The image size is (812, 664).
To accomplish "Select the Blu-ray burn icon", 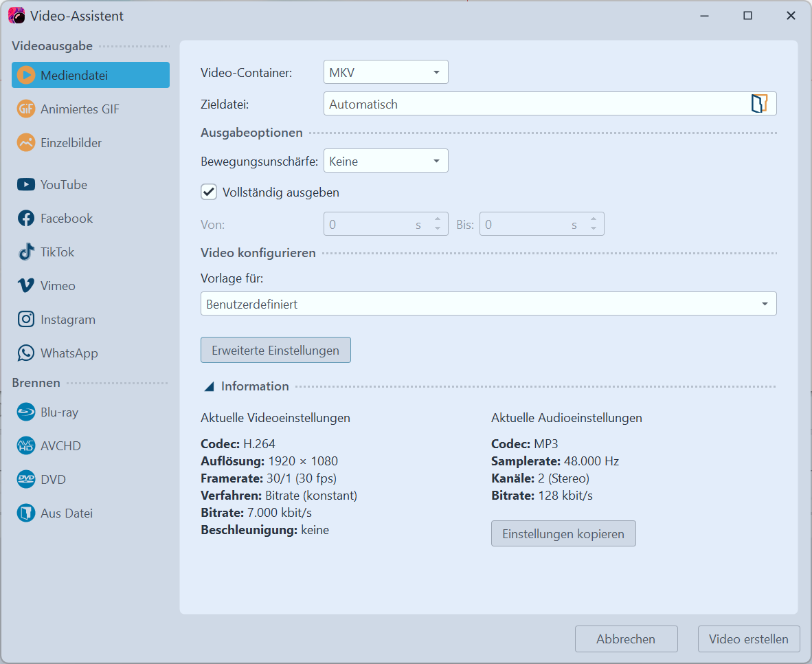I will tap(26, 412).
